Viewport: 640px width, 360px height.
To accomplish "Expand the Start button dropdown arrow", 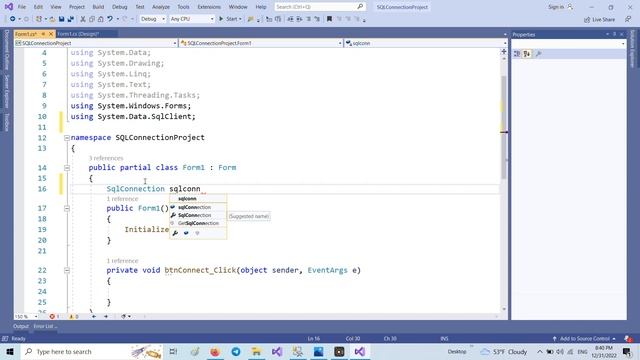I will (x=240, y=19).
